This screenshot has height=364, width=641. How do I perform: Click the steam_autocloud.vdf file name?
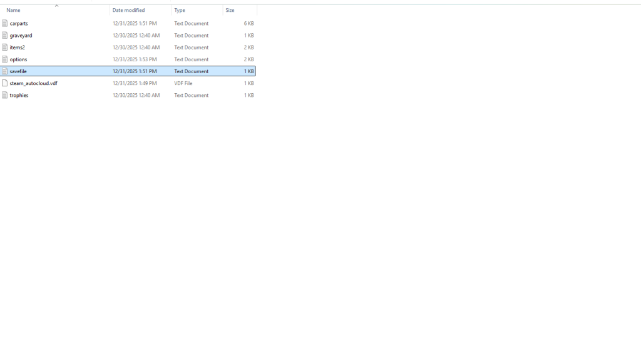33,83
